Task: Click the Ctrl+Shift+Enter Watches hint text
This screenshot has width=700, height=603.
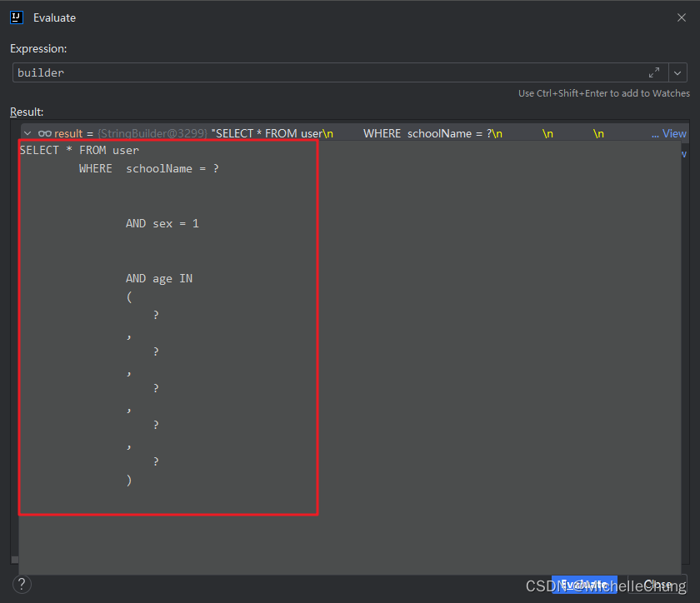Action: pos(604,93)
